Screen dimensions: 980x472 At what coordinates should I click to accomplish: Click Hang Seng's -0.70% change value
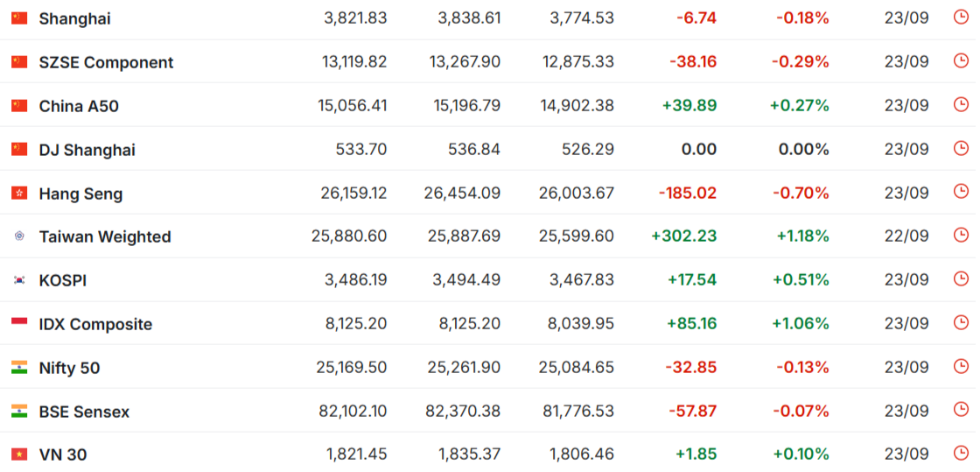(x=801, y=194)
